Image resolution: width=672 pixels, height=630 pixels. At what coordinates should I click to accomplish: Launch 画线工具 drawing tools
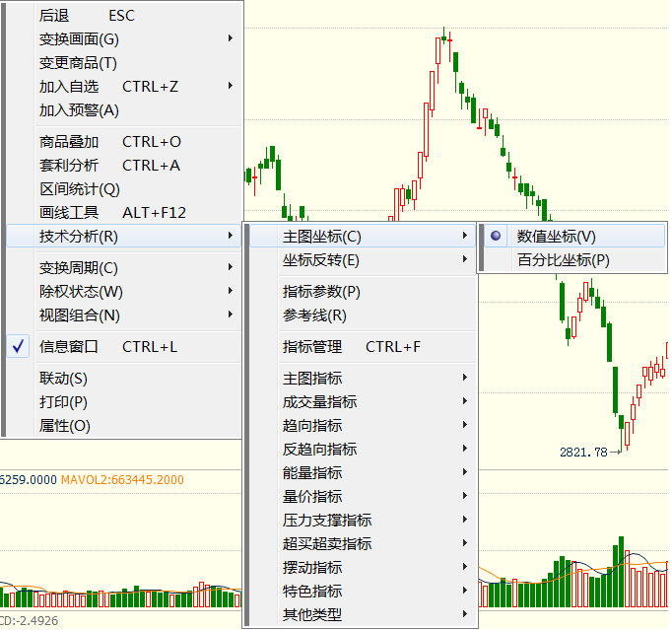click(112, 213)
